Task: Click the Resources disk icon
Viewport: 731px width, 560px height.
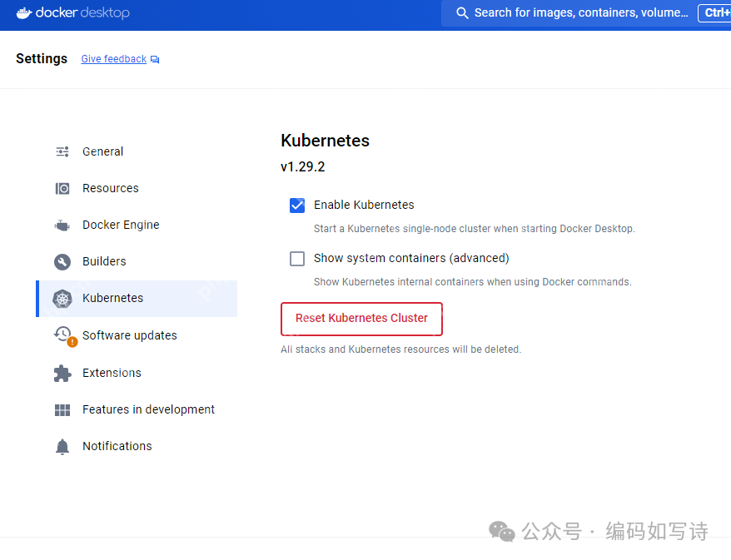Action: 62,188
